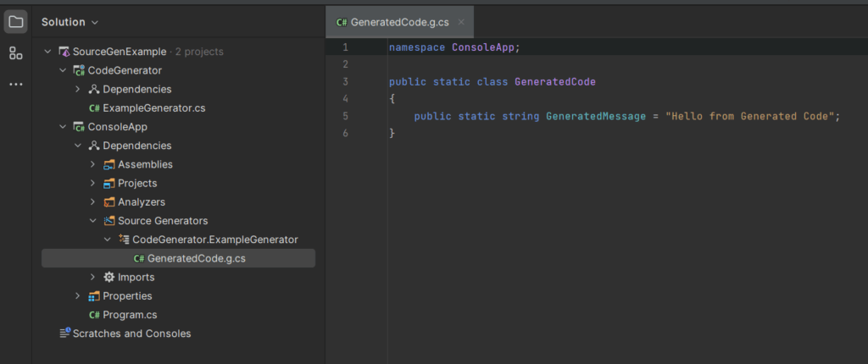Click the Scratches and Consoles icon
868x364 pixels.
[64, 334]
